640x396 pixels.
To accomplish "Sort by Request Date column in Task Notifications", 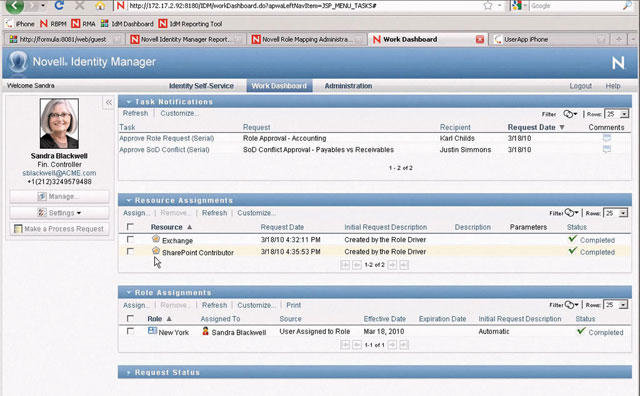I will pos(536,127).
